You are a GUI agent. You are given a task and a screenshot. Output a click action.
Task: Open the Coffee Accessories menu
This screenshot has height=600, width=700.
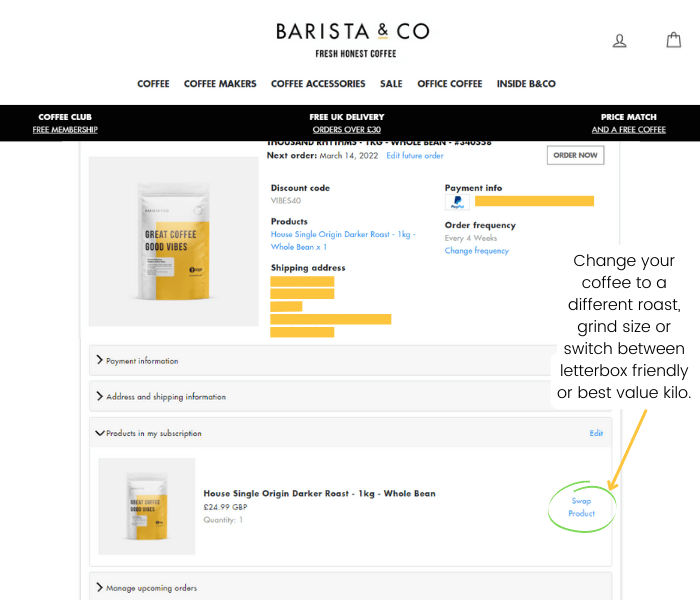(318, 84)
